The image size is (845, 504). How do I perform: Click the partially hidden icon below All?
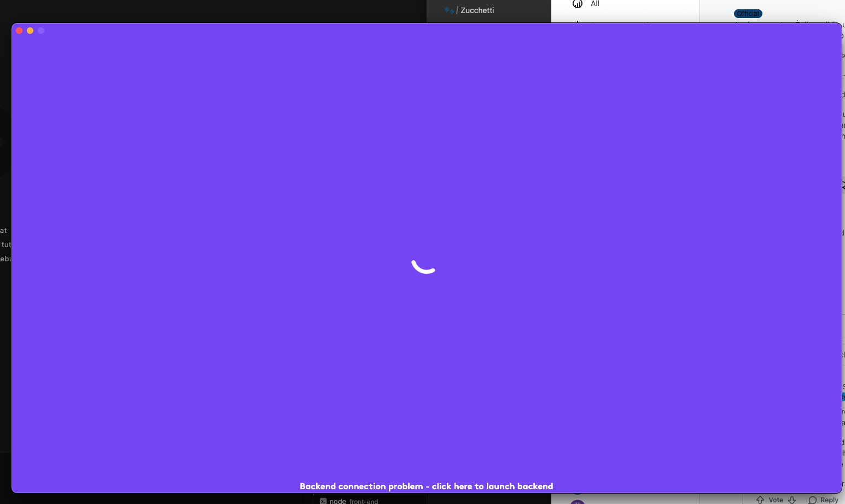pos(578,22)
